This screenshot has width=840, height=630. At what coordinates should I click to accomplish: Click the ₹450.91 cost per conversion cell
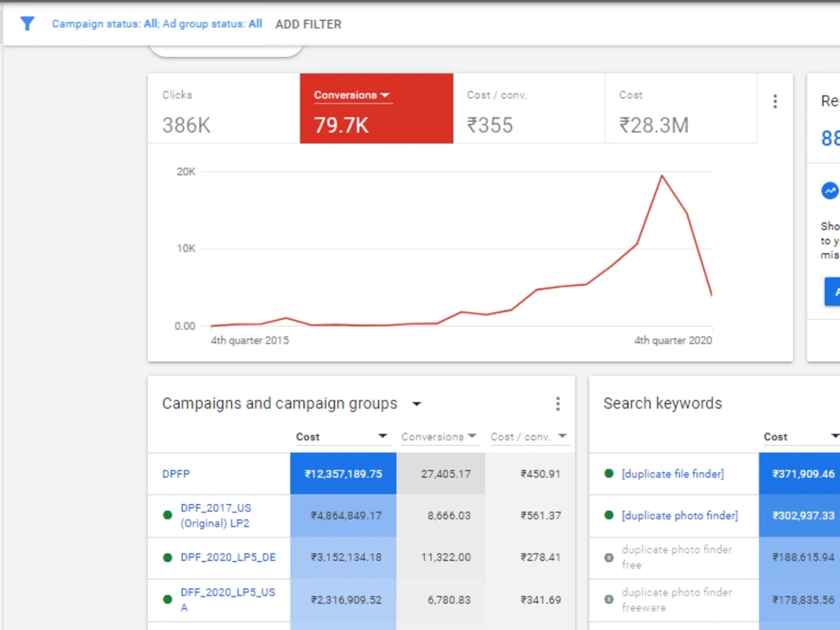(x=530, y=474)
